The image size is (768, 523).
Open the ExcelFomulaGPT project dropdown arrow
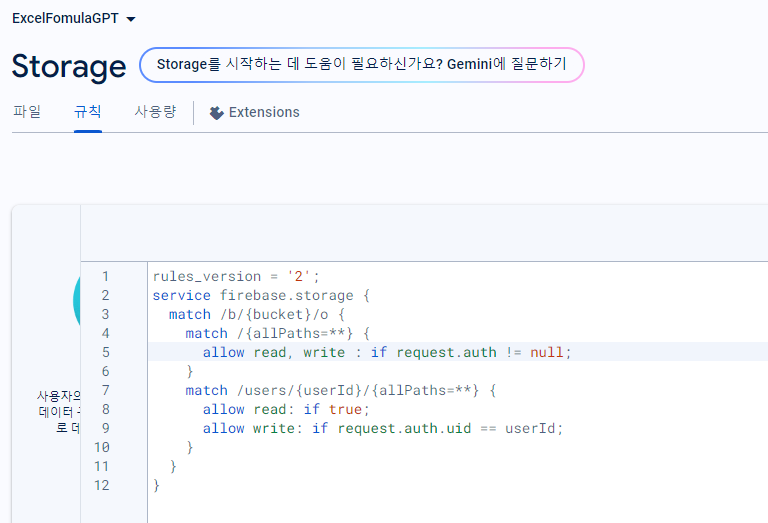pos(131,19)
